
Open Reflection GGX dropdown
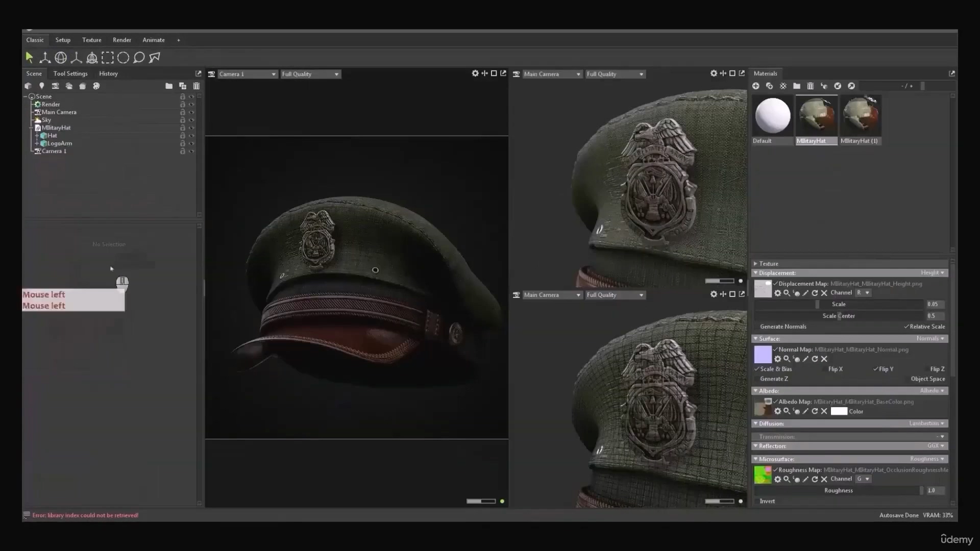coord(936,446)
